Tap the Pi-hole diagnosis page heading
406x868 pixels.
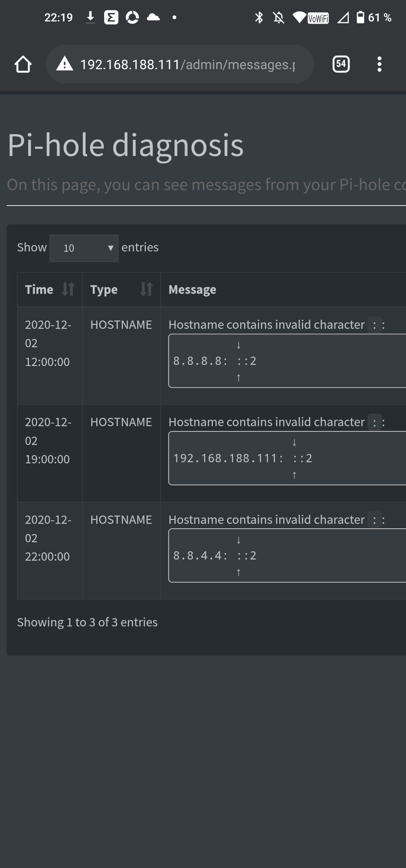pyautogui.click(x=126, y=145)
